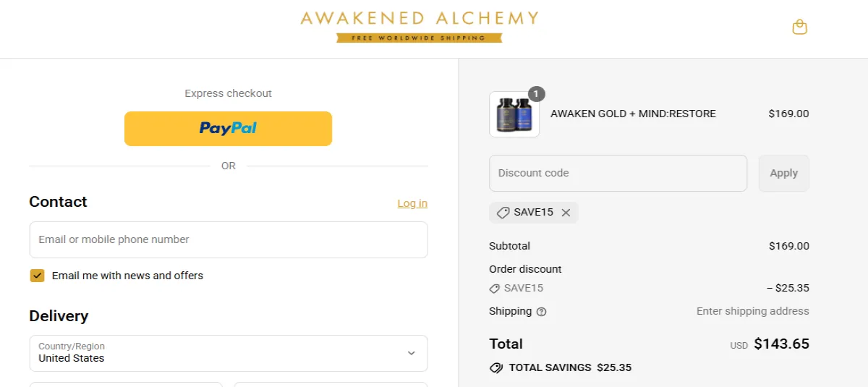This screenshot has width=868, height=387.
Task: Click the AWAKEN GOLD product thumbnail
Action: (514, 114)
